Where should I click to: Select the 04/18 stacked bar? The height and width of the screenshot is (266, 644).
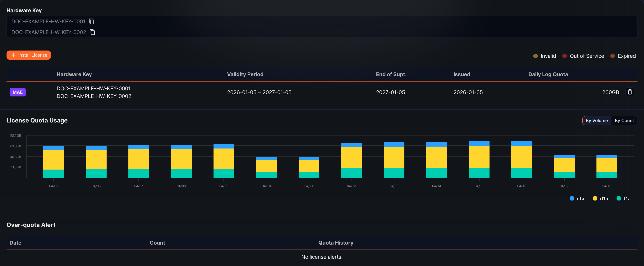point(606,166)
